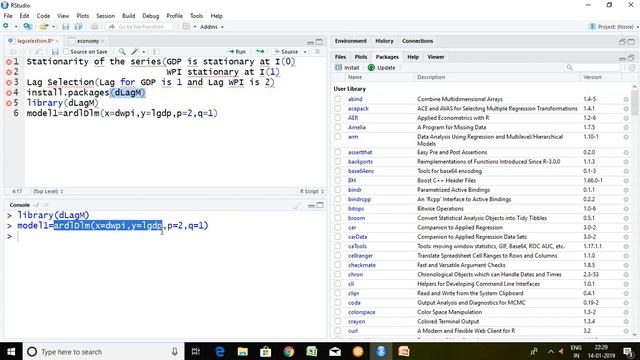Open the recent files dropdown arrow
This screenshot has width=640, height=360.
pyautogui.click(x=53, y=27)
